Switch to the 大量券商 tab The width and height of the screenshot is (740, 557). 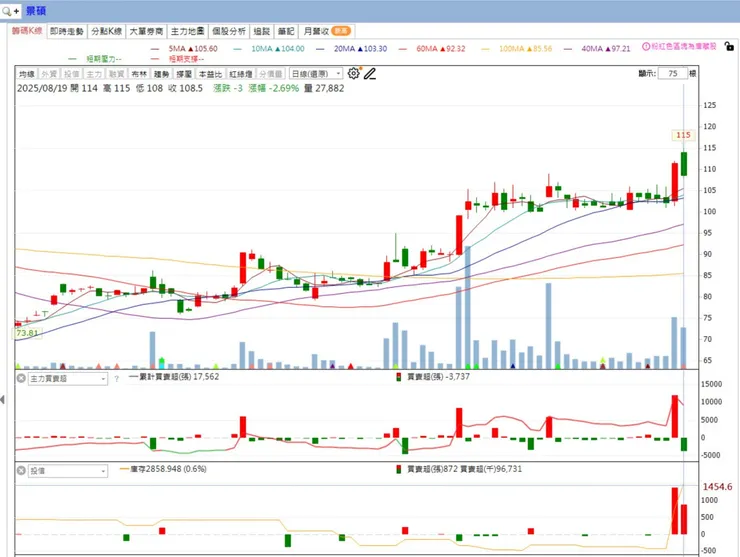[x=146, y=31]
